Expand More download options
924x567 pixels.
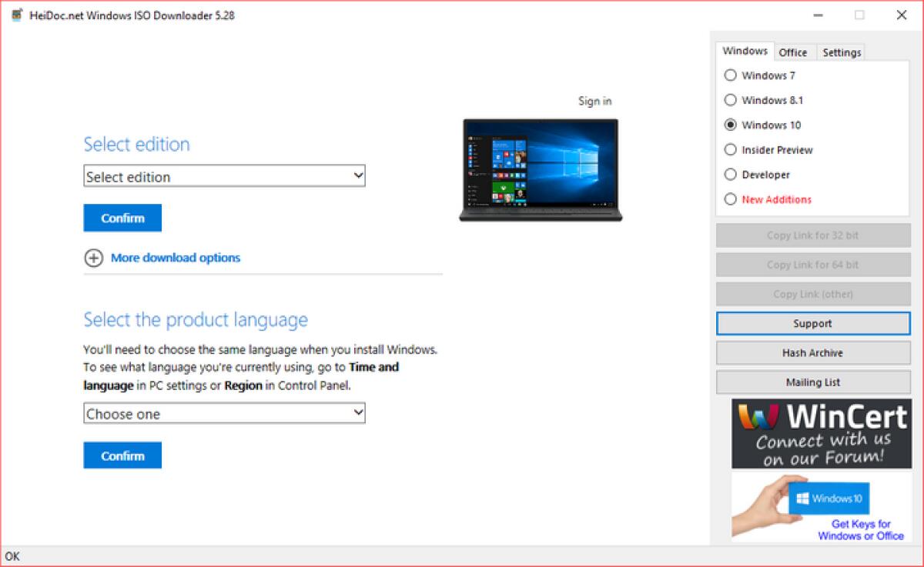click(176, 258)
